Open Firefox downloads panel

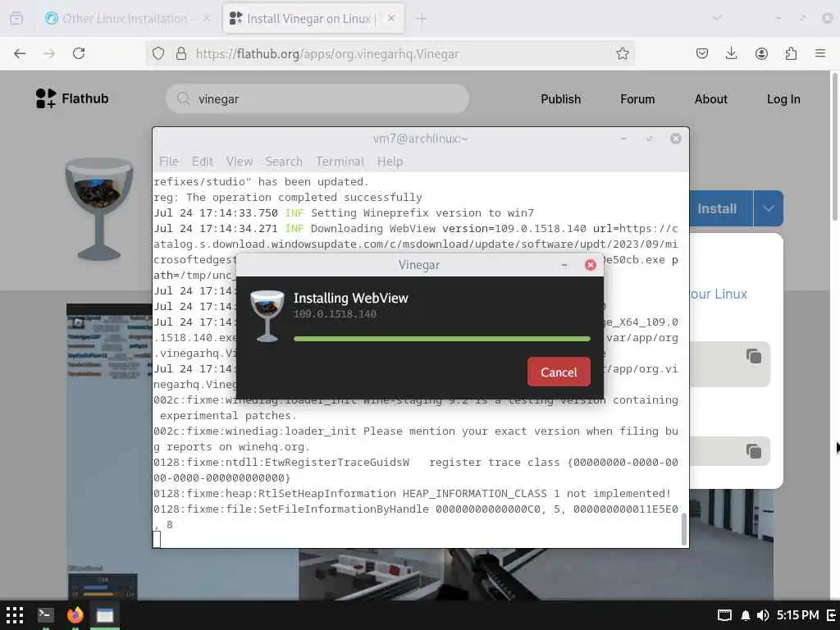[x=731, y=53]
